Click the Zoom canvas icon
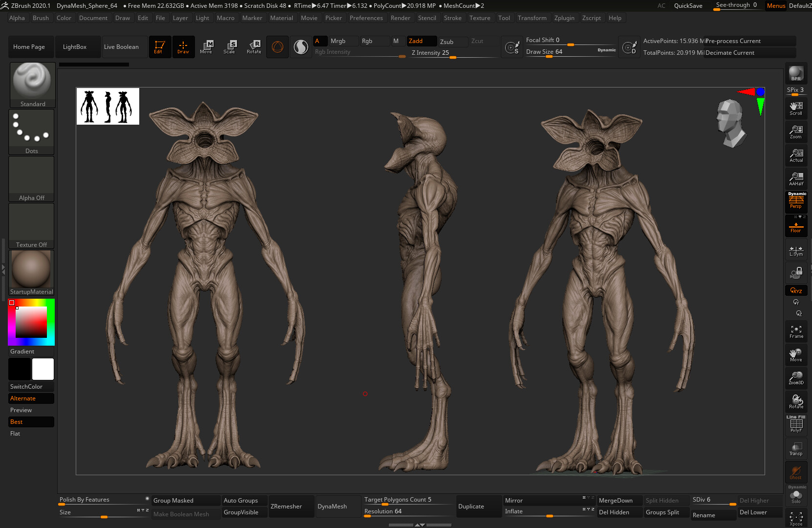The width and height of the screenshot is (812, 528). (x=796, y=132)
